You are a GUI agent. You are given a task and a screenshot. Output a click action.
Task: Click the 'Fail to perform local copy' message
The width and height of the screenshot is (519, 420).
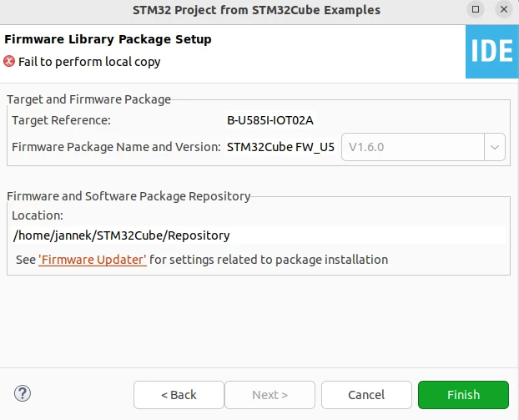point(89,62)
